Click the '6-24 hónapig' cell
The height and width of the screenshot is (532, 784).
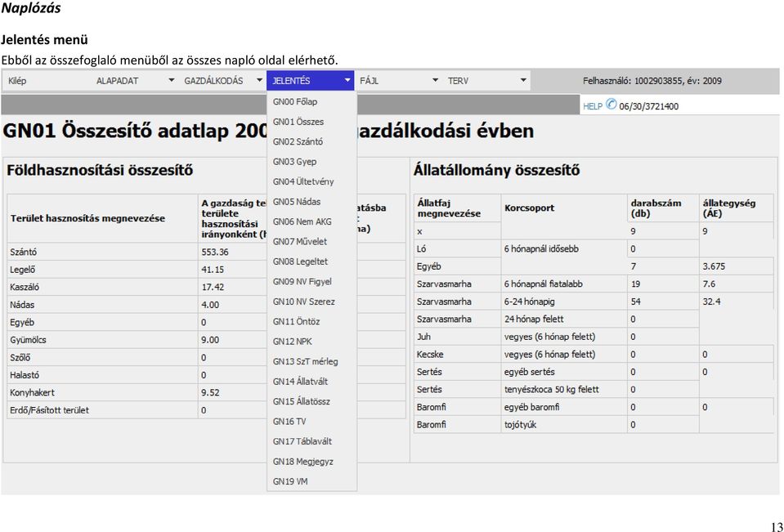pyautogui.click(x=530, y=302)
